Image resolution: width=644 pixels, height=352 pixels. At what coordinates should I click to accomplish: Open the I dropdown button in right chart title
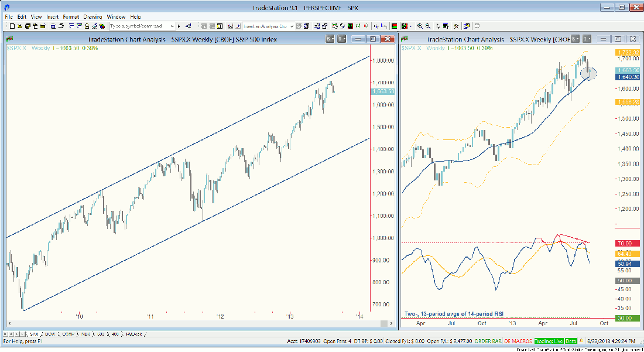pos(587,39)
